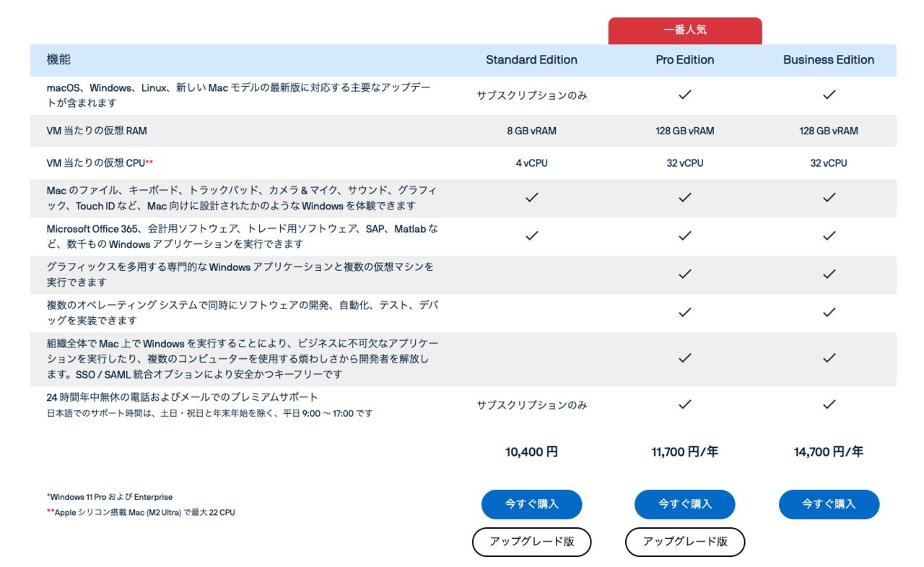Click Standard checkmark in Touch ID features row
Image resolution: width=924 pixels, height=567 pixels.
pyautogui.click(x=532, y=197)
